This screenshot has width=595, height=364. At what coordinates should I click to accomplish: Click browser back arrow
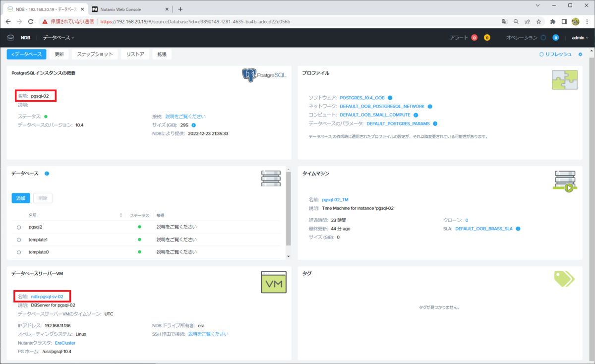click(8, 21)
